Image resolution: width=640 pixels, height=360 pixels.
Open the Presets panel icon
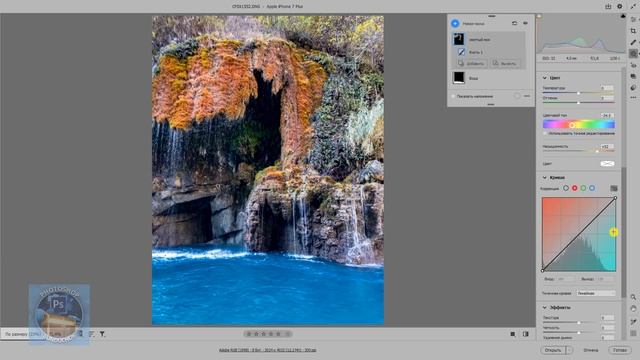(x=633, y=87)
